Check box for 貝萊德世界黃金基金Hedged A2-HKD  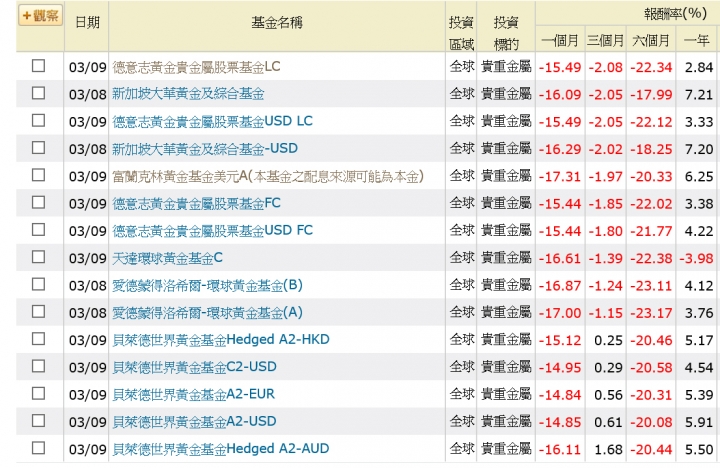pyautogui.click(x=39, y=339)
